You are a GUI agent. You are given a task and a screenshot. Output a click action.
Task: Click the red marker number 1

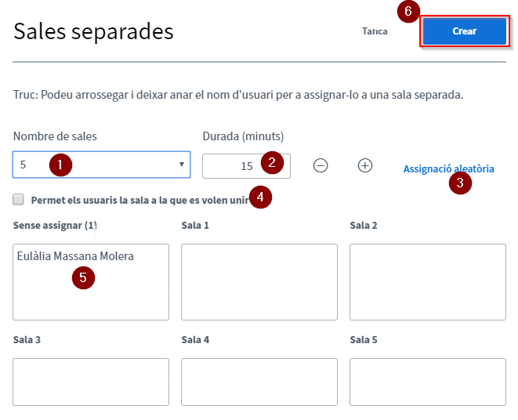coord(60,165)
